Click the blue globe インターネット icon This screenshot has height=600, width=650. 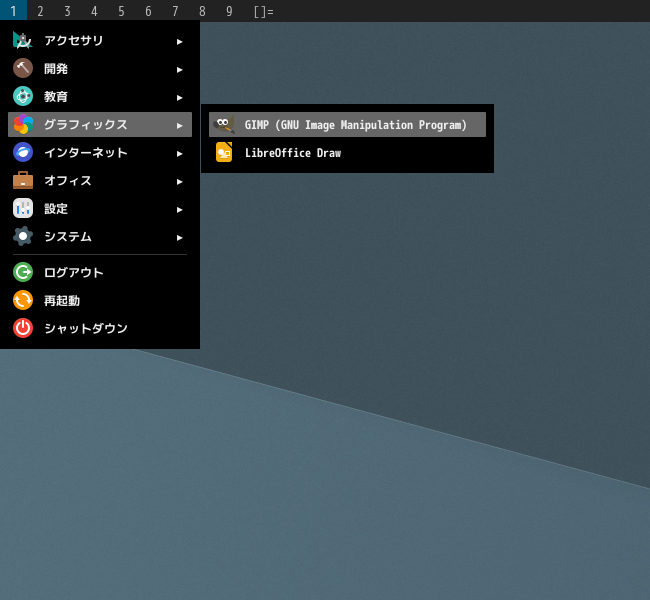point(23,152)
